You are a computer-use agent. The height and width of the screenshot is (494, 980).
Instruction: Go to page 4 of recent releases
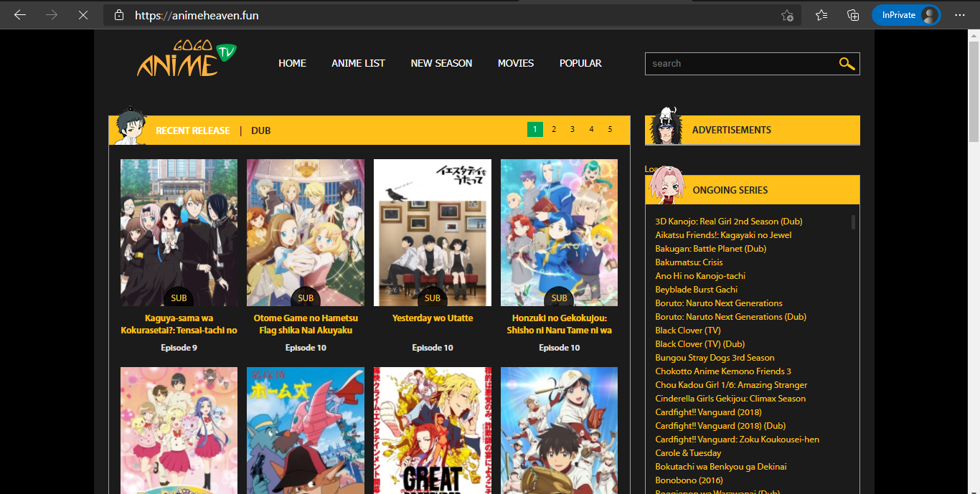click(591, 129)
